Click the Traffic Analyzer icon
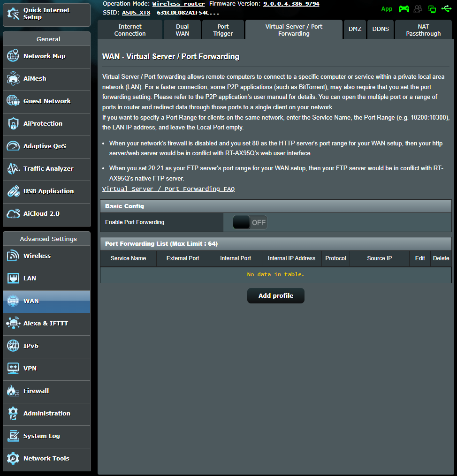 click(13, 168)
